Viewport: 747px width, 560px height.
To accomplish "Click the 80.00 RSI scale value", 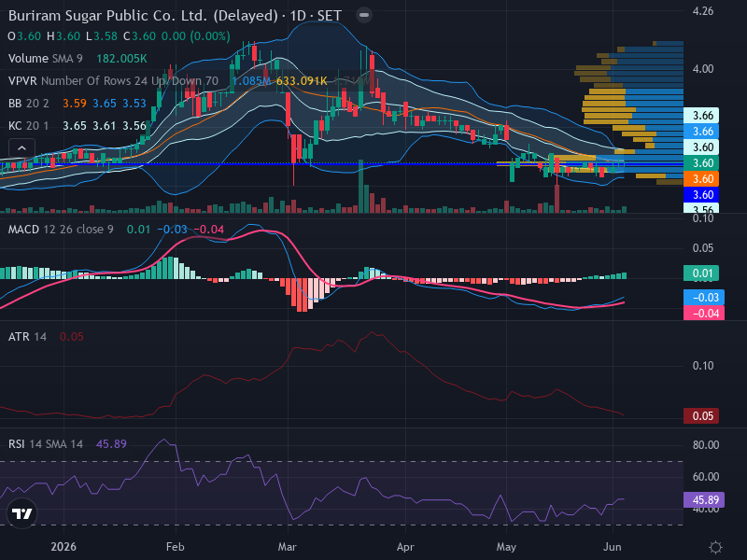I will point(706,445).
